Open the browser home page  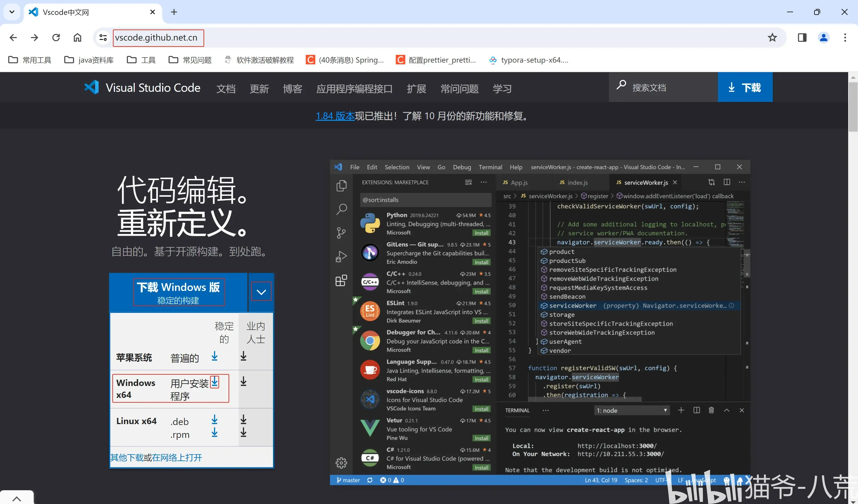[77, 38]
